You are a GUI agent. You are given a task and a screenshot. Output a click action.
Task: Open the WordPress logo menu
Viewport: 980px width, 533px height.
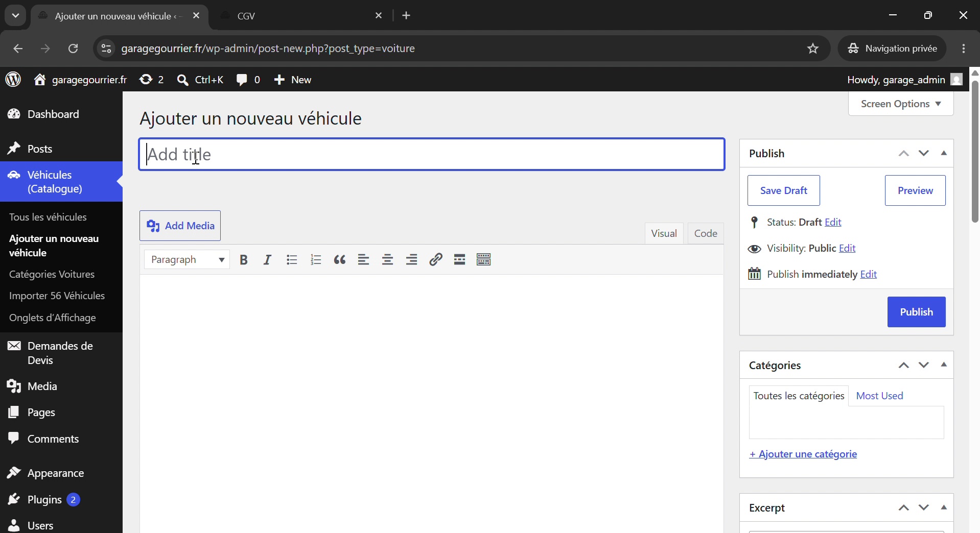point(13,80)
